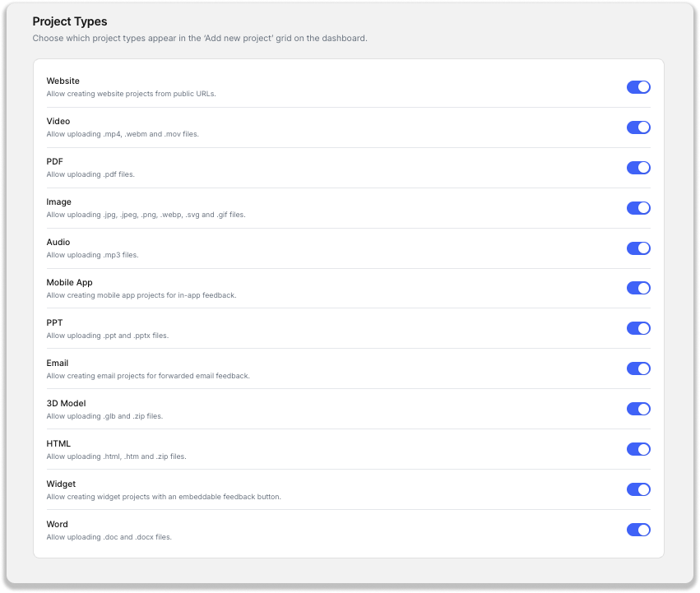Turn off the Video project type
This screenshot has height=593, width=700.
tap(638, 127)
